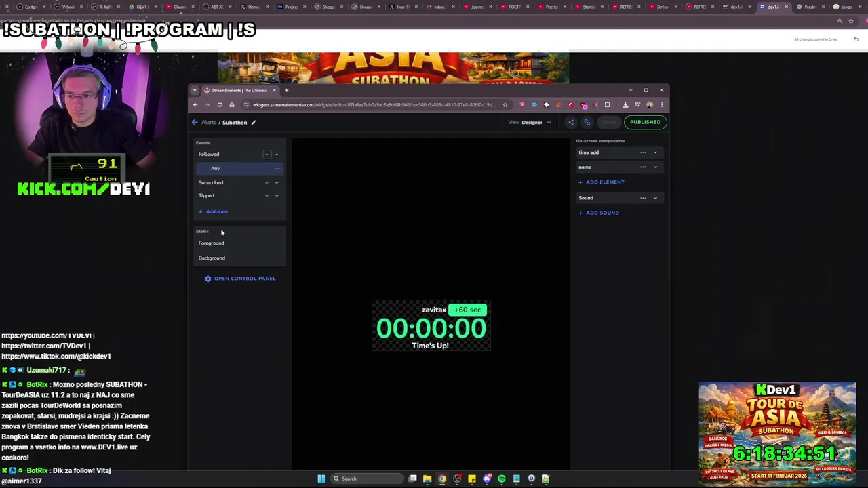Image resolution: width=868 pixels, height=488 pixels.
Task: Click Task View icon on the taskbar
Action: pyautogui.click(x=412, y=479)
